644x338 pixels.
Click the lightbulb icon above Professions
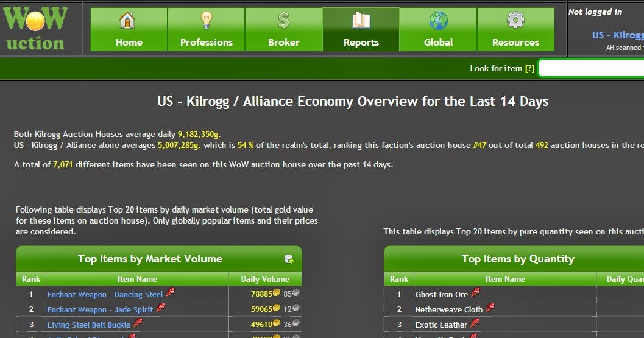(206, 20)
